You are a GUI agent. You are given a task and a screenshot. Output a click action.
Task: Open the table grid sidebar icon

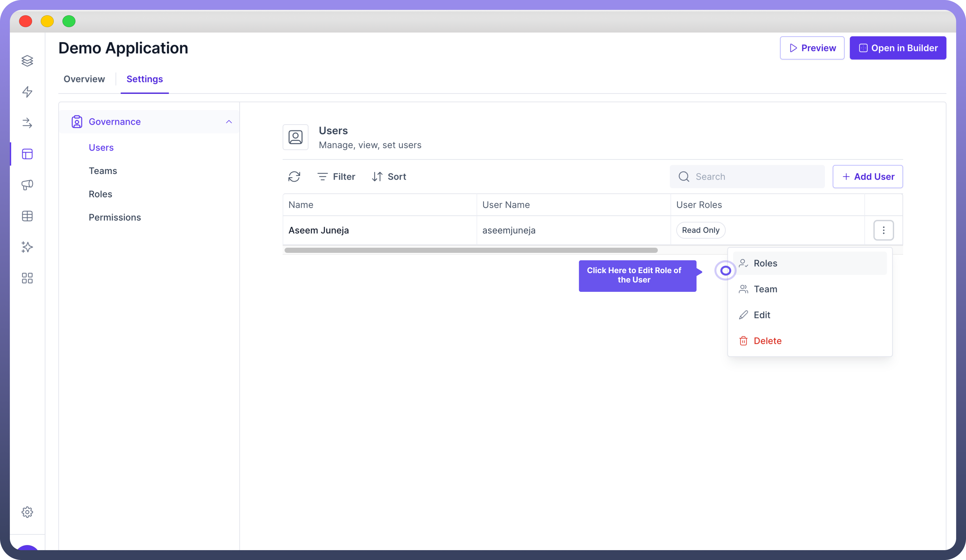27,216
